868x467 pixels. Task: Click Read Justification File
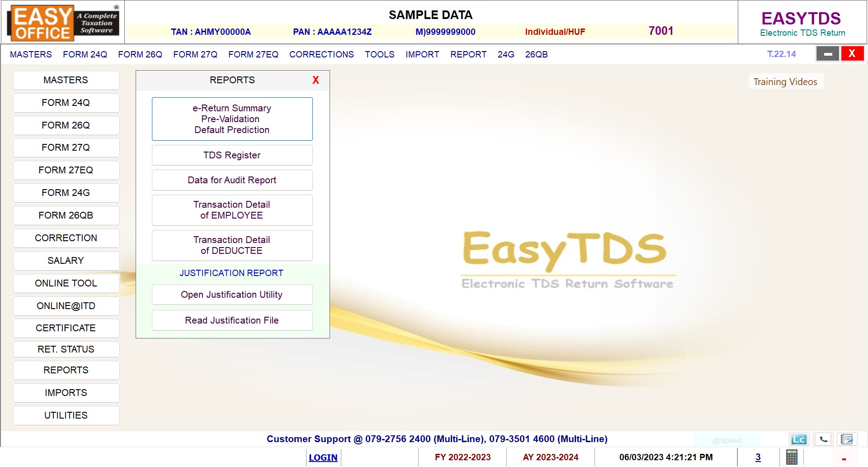coord(232,320)
